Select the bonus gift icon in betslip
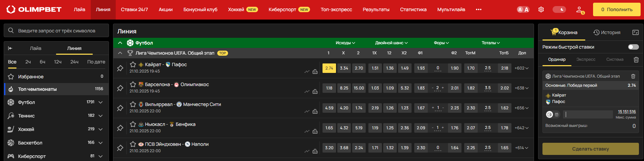Screen dimensions: 644x161 [x=557, y=115]
